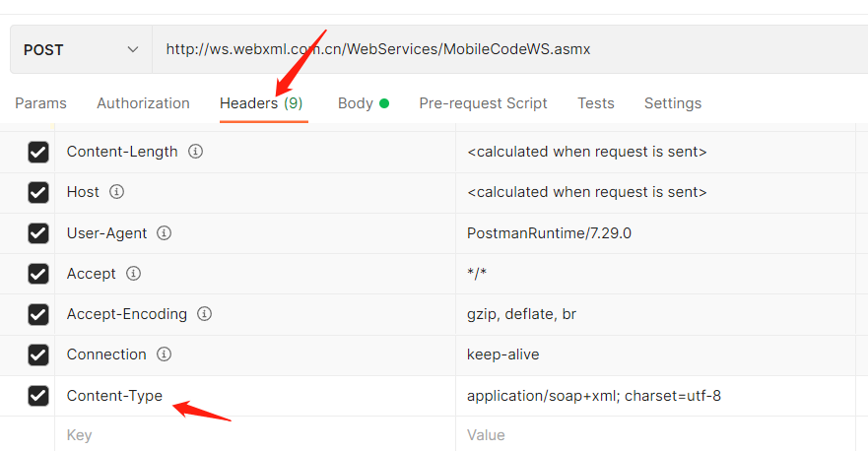Go to the Tests tab
868x451 pixels.
[595, 103]
